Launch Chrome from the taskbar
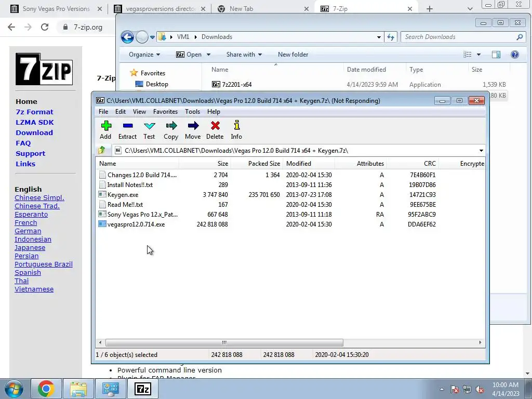Viewport: 532px width, 399px height. pyautogui.click(x=46, y=389)
